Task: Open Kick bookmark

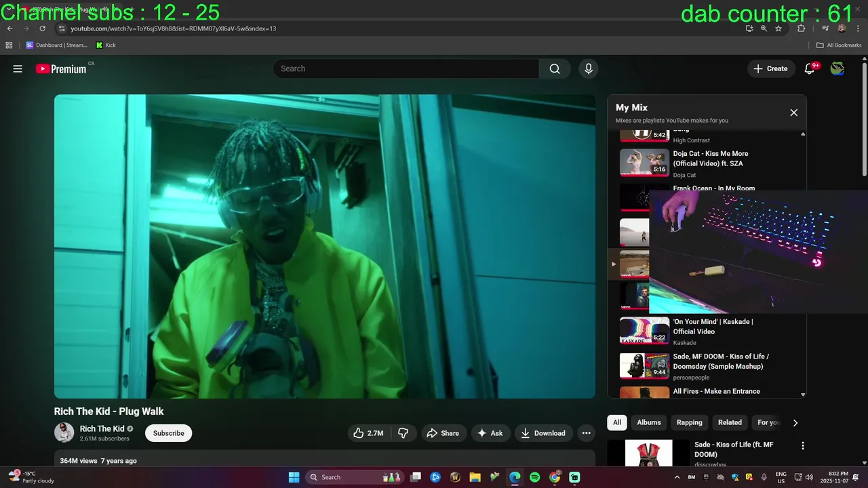Action: (106, 45)
